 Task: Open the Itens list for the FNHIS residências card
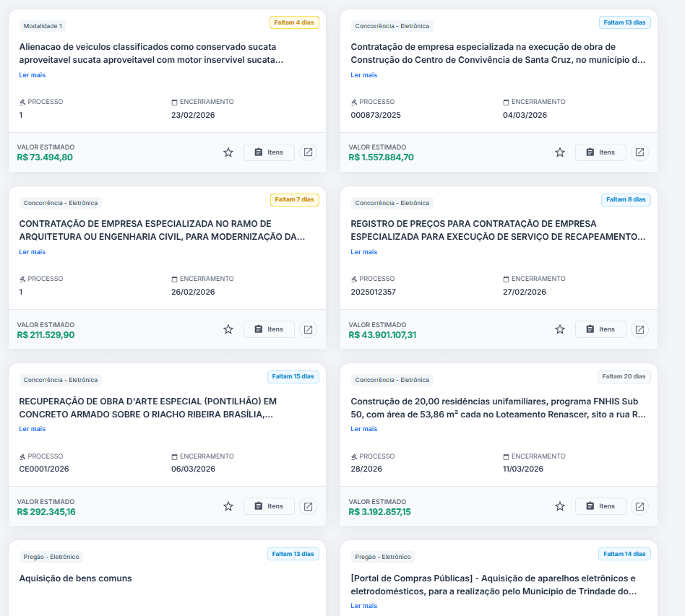(x=600, y=506)
